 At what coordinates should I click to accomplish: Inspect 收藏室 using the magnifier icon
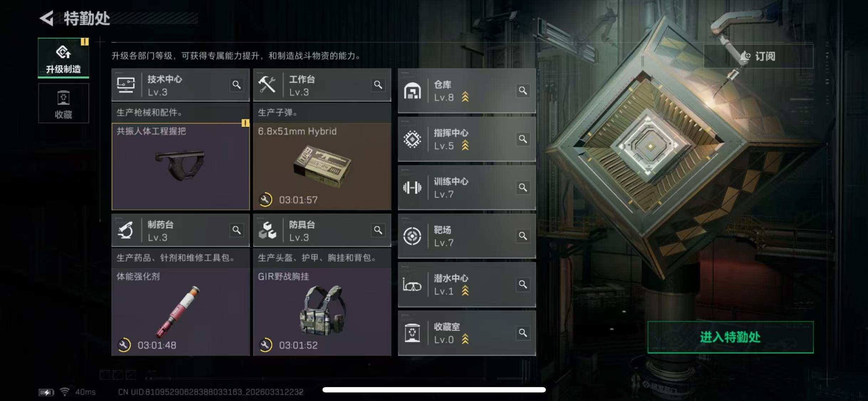pos(523,333)
